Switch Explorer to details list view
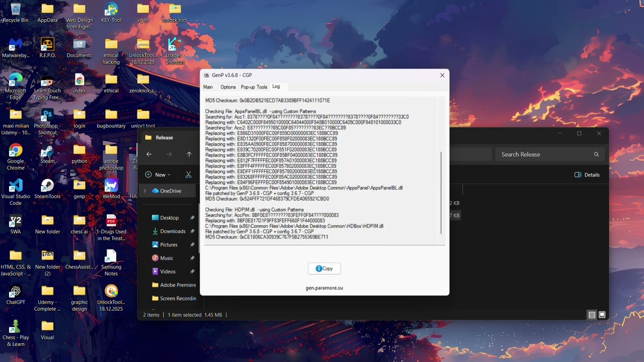Viewport: 644px width, 362px height. [592, 315]
